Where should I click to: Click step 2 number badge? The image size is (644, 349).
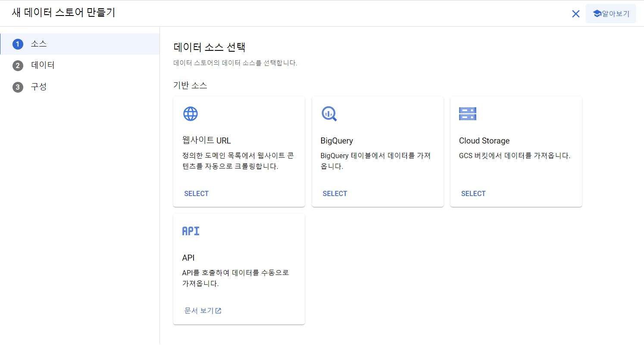click(18, 65)
